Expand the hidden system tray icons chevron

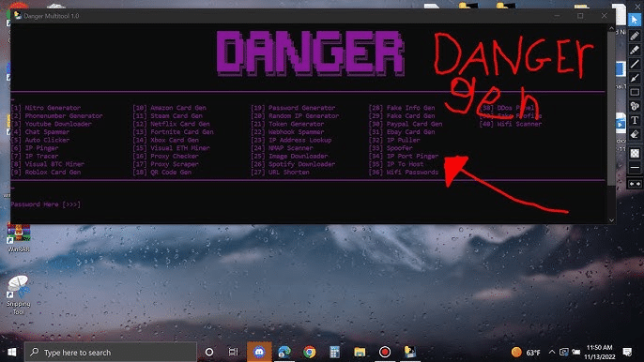(552, 352)
